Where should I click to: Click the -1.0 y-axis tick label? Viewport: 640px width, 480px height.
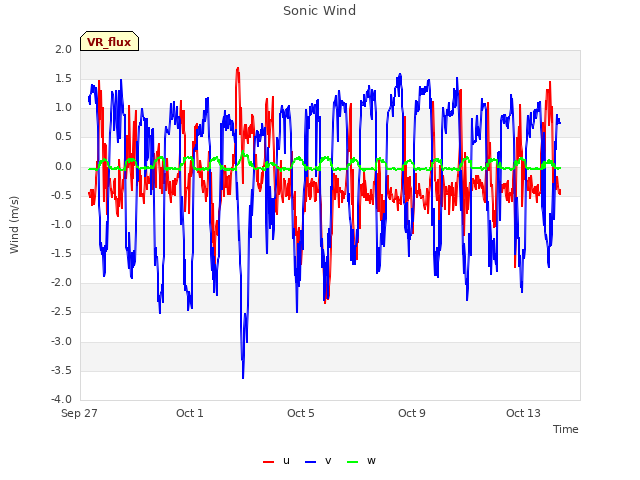[x=62, y=224]
